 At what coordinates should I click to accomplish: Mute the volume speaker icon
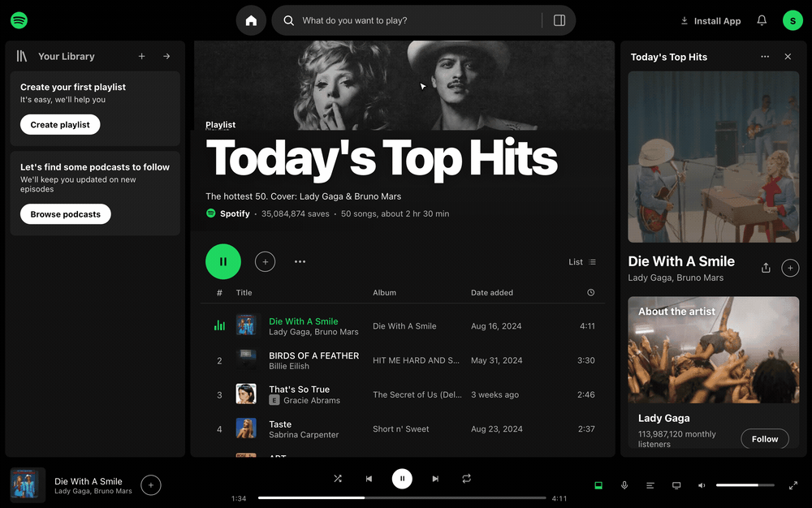coord(702,485)
